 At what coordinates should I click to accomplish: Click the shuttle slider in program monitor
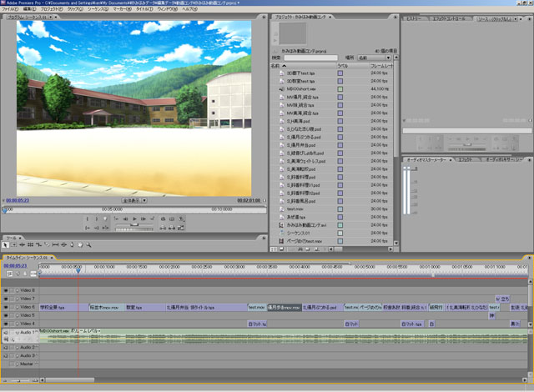134,224
